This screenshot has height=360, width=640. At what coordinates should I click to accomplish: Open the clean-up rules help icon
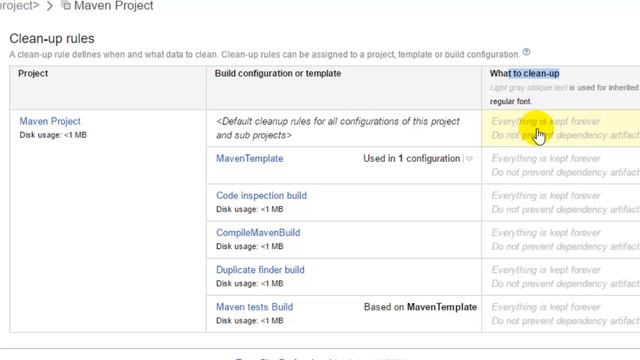pos(526,52)
